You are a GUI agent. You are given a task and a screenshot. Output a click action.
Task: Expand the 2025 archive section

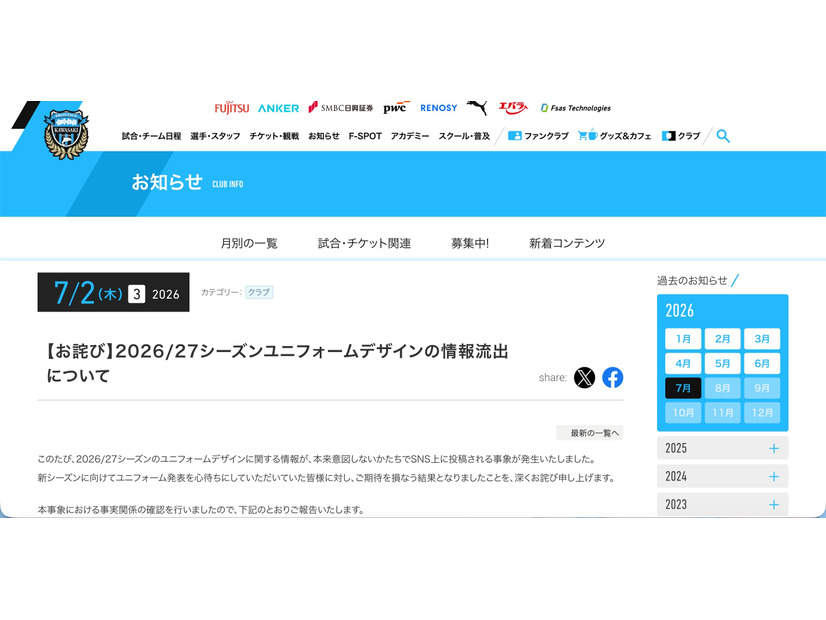pos(723,448)
